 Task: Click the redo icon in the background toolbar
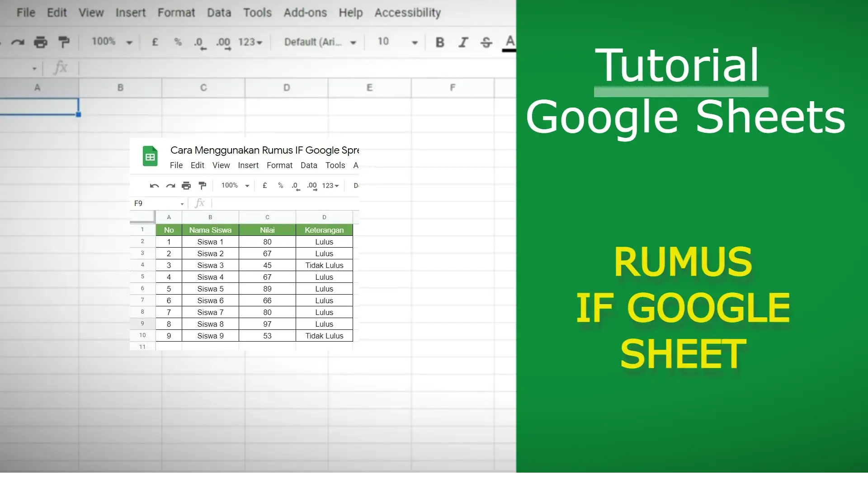pyautogui.click(x=18, y=42)
